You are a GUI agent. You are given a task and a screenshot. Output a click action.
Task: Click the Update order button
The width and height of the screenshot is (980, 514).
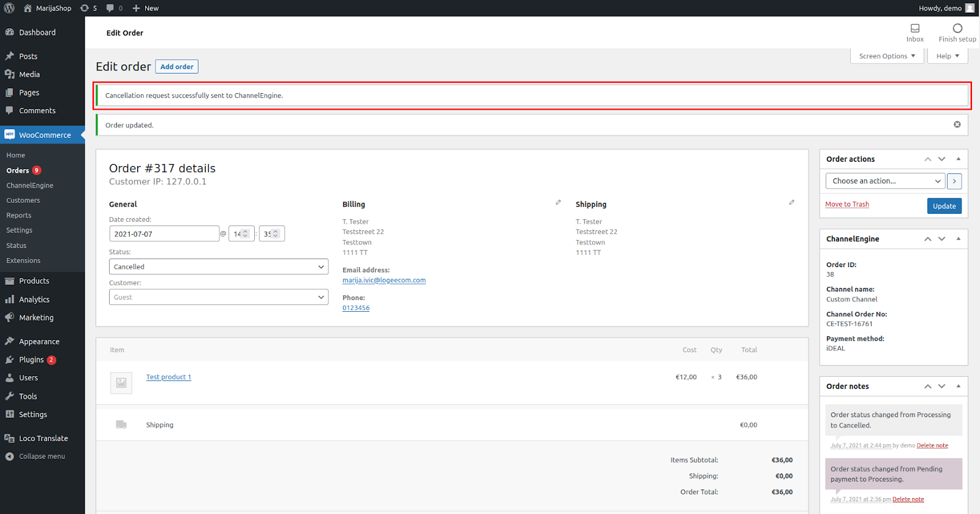pyautogui.click(x=944, y=206)
